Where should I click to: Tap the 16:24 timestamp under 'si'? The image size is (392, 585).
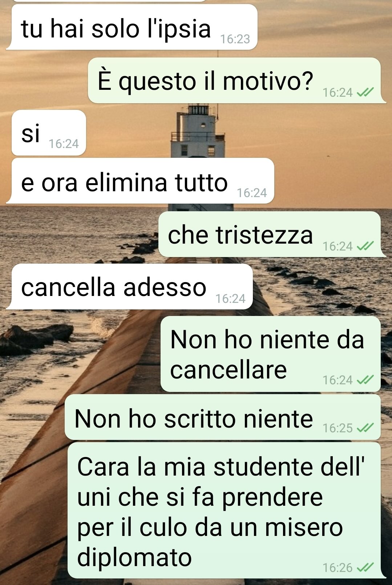point(64,144)
